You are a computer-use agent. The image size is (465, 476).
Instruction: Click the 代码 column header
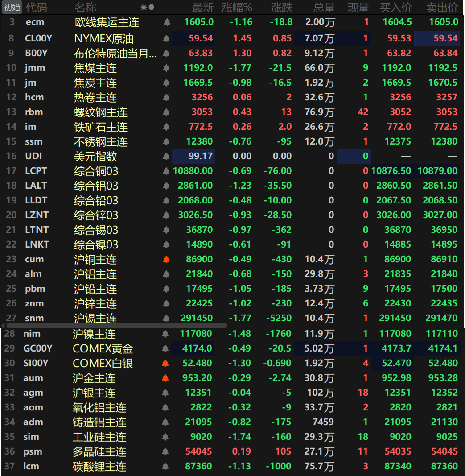click(x=36, y=8)
